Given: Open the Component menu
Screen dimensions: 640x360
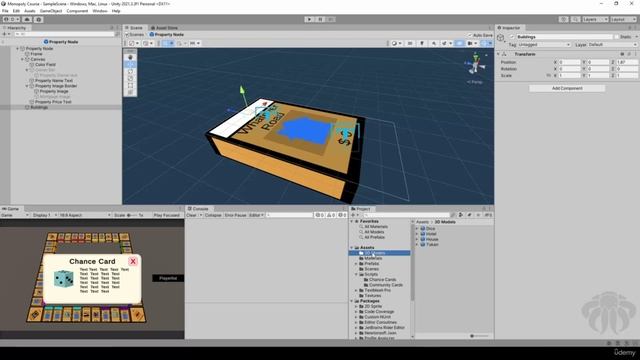Looking at the screenshot, I should pos(77,11).
